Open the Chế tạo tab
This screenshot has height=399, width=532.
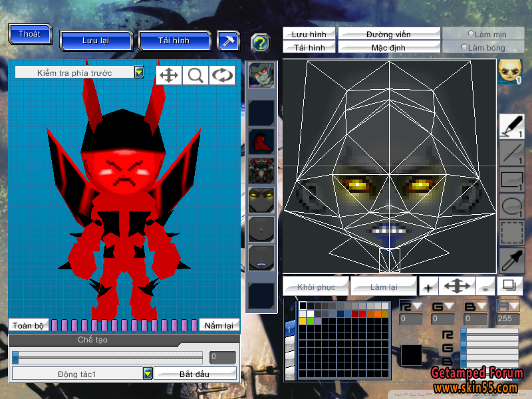(92, 340)
